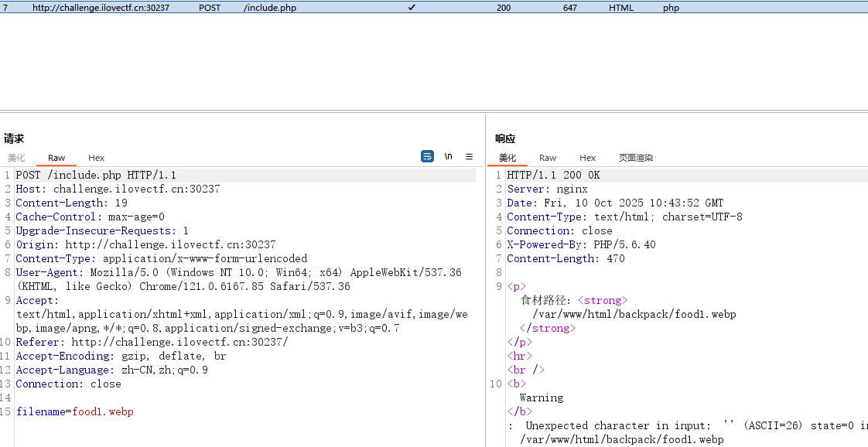Select the Hex tab in the response panel
Viewport: 868px width, 447px height.
click(587, 158)
